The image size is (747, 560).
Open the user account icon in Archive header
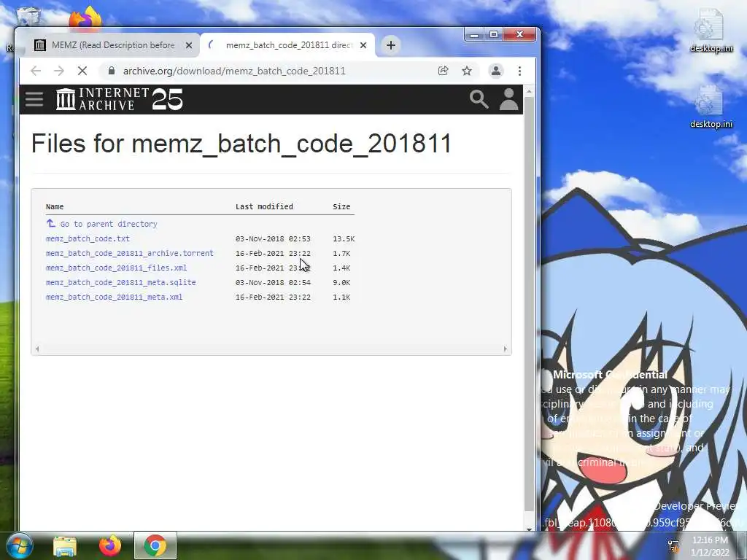(x=508, y=99)
